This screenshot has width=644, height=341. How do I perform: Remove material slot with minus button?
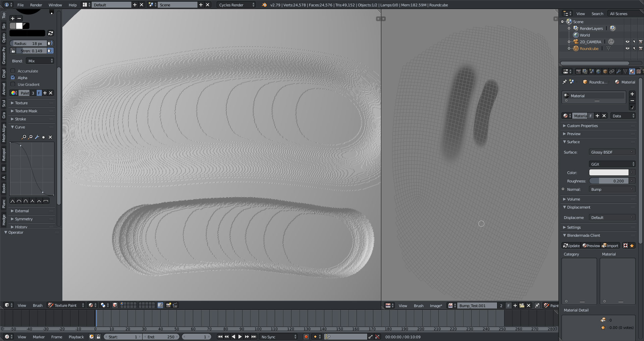632,101
